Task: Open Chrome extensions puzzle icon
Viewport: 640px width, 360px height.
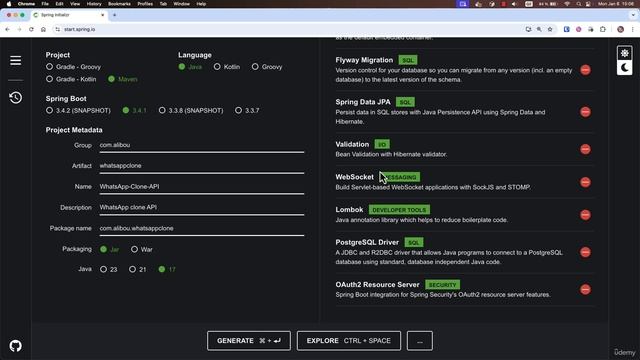Action: 602,29
